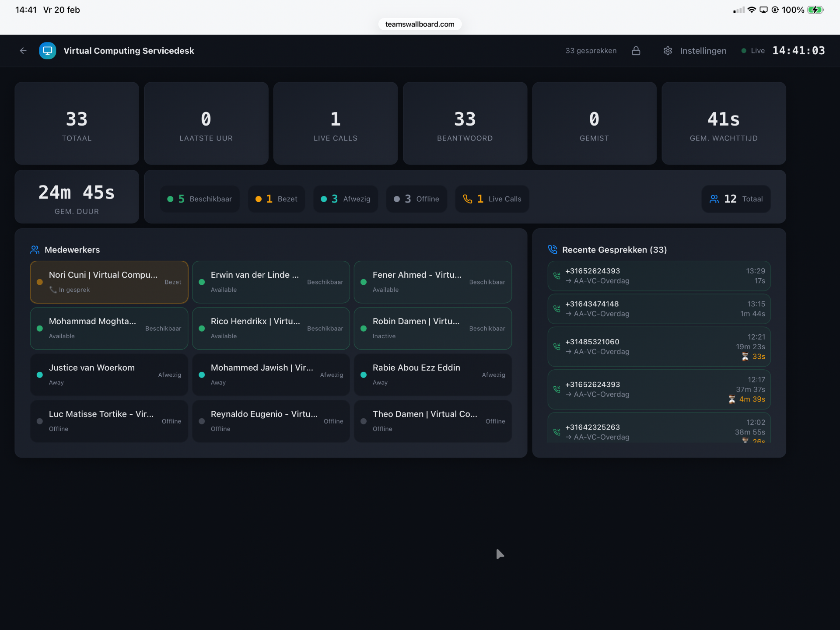The image size is (840, 630).
Task: Click the Medewerkers people icon
Action: tap(35, 250)
